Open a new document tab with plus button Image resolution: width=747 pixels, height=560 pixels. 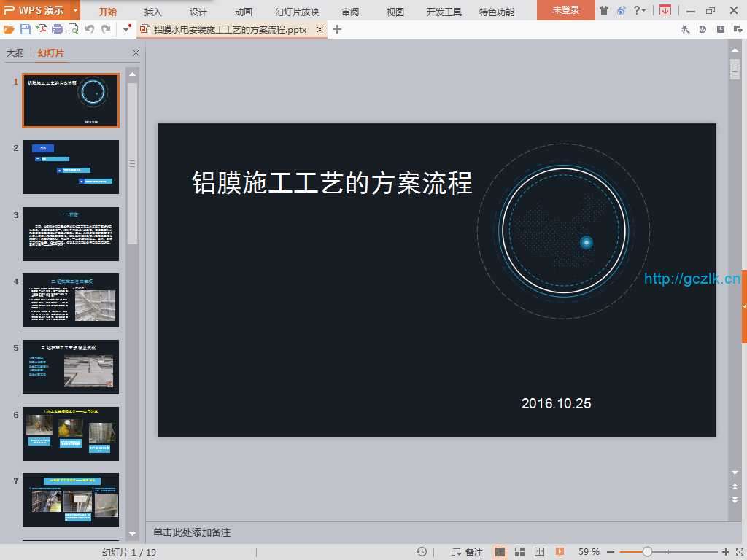[336, 29]
